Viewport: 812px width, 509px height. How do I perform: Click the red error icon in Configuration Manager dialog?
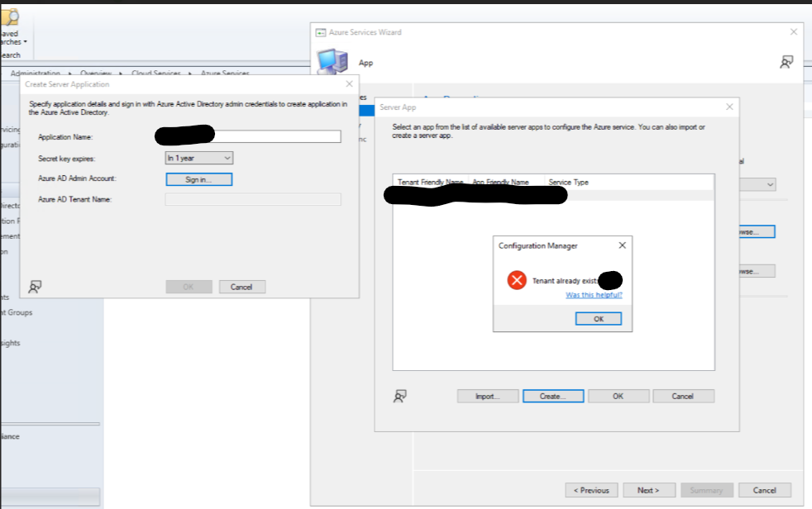tap(516, 280)
